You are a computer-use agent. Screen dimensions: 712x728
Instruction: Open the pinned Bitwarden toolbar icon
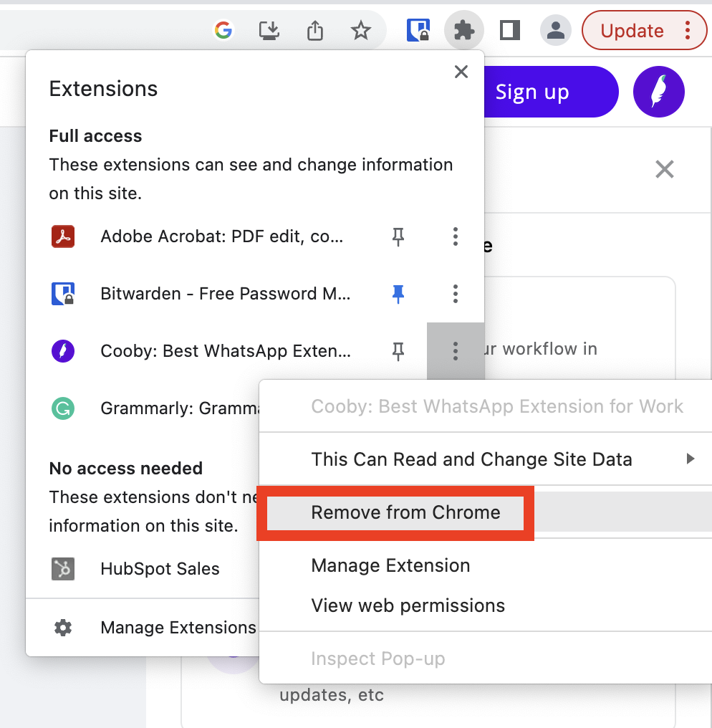418,31
